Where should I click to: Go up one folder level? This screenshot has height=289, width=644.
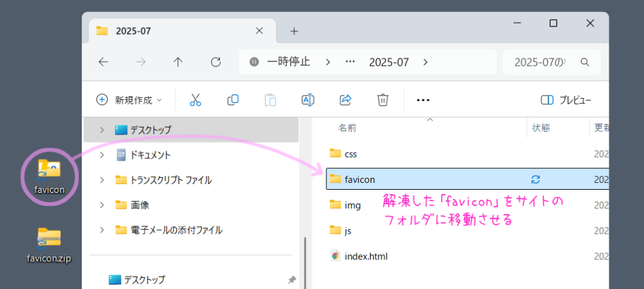178,62
